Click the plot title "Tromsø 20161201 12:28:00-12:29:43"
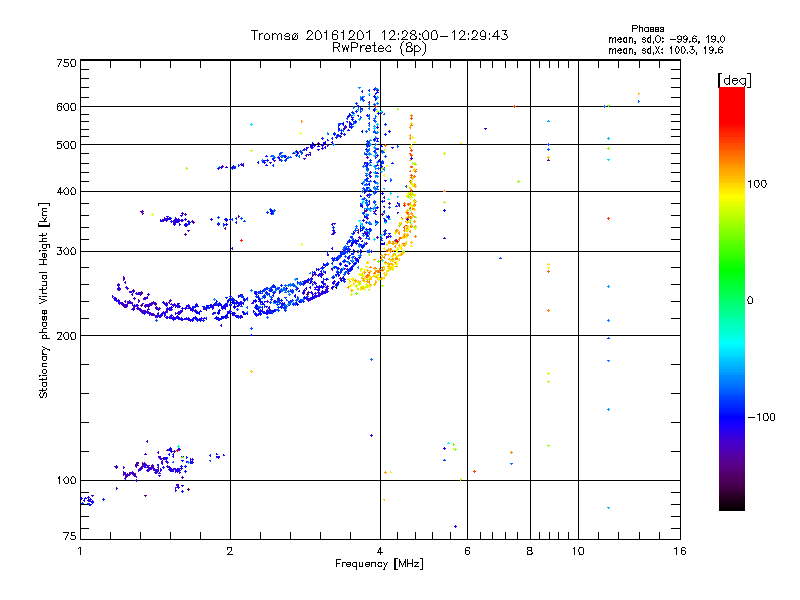The height and width of the screenshot is (600, 800). [379, 35]
